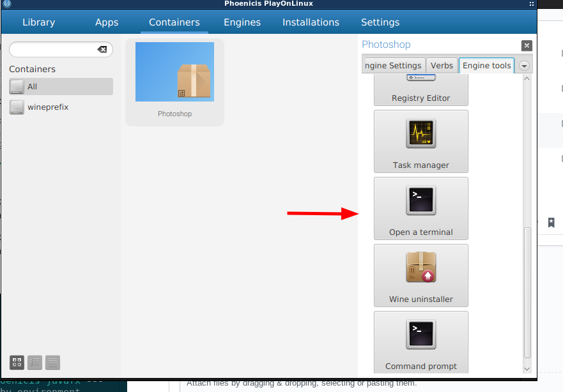Clear the search field with backspace icon
This screenshot has height=392, width=563.
[x=102, y=50]
